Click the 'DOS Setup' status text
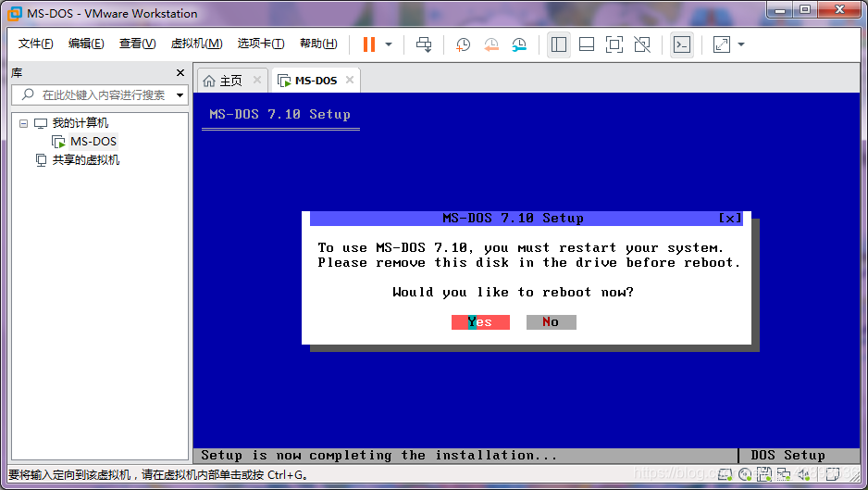 click(787, 456)
